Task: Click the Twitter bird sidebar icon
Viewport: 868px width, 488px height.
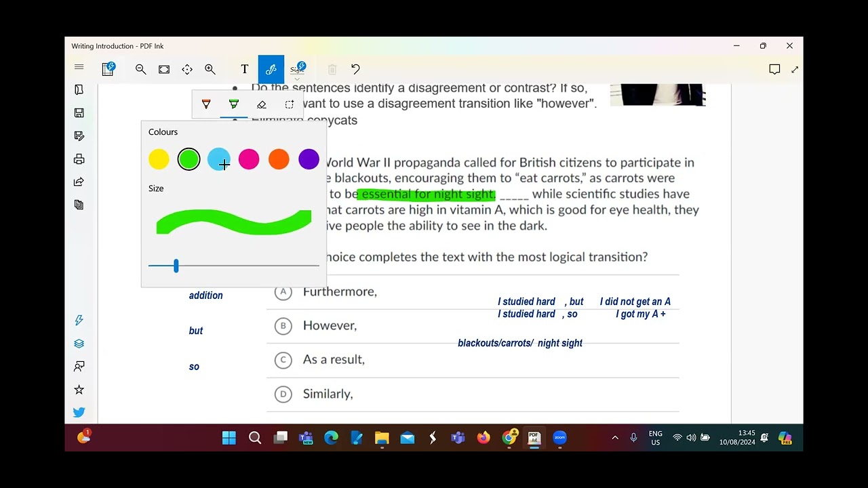Action: [x=79, y=412]
